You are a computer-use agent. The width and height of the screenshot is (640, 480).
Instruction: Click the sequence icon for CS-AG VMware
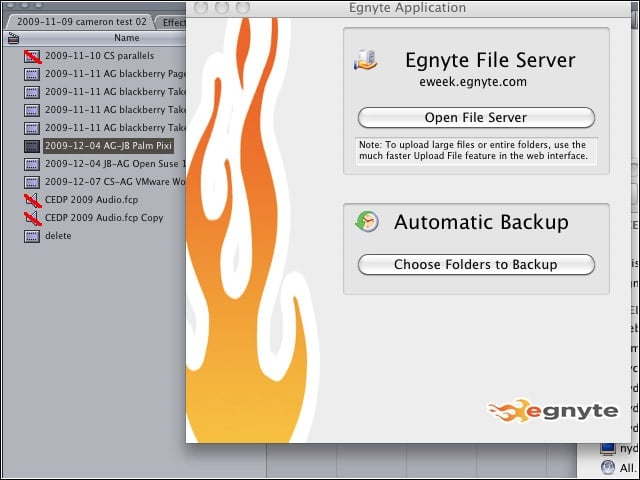[x=32, y=182]
